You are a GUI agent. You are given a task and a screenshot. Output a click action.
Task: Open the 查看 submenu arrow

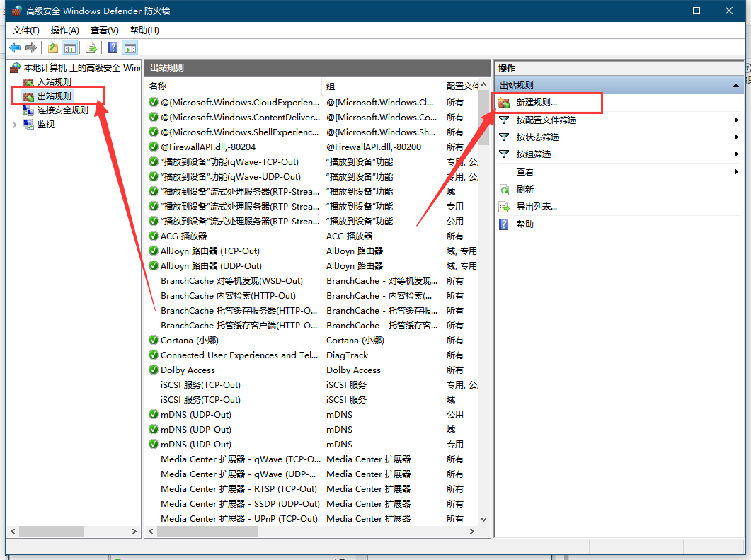pos(736,171)
